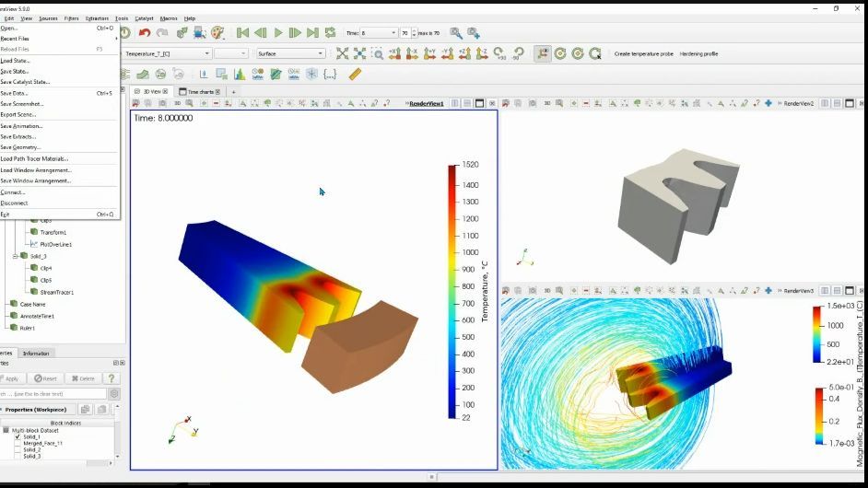Open the Temperature_T_[C] coloring dropdown
The width and height of the screenshot is (868, 488).
(x=167, y=53)
